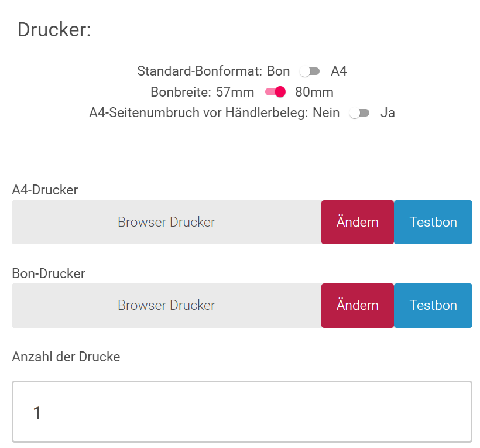Click Testbon for the Bon-Drucker

[x=433, y=306]
